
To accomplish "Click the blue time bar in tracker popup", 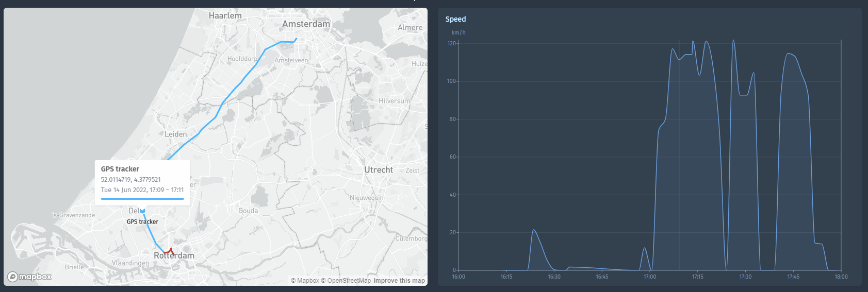I will point(142,198).
